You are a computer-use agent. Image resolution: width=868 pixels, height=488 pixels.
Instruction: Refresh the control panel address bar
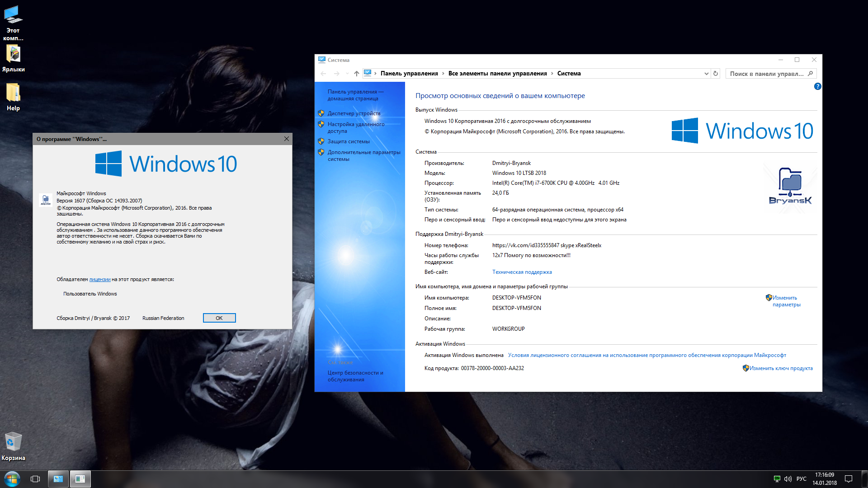[x=716, y=74]
